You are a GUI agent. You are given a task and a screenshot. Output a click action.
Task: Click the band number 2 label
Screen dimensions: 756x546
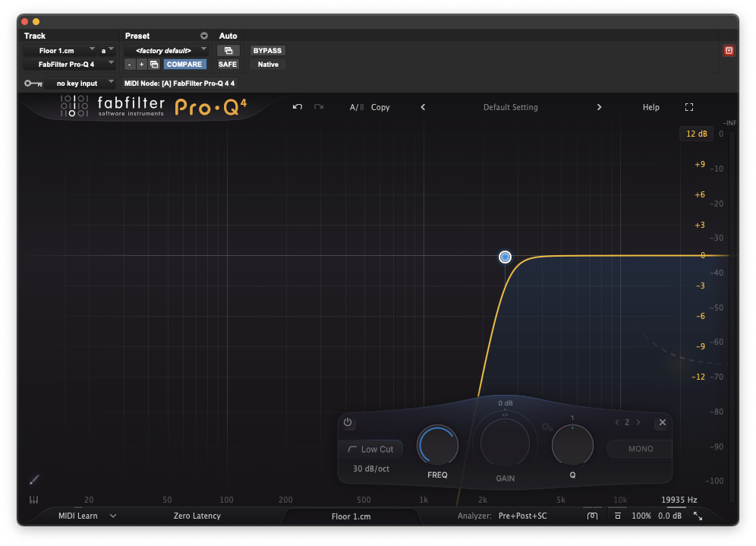[x=627, y=422]
